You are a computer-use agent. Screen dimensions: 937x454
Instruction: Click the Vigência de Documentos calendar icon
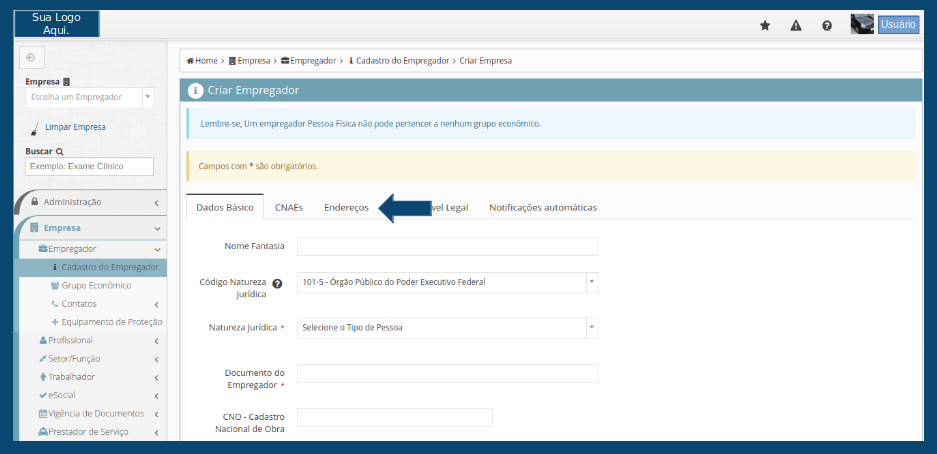coord(43,413)
